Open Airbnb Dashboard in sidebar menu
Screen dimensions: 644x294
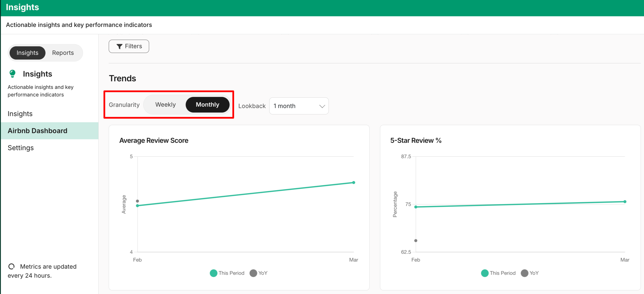click(38, 131)
